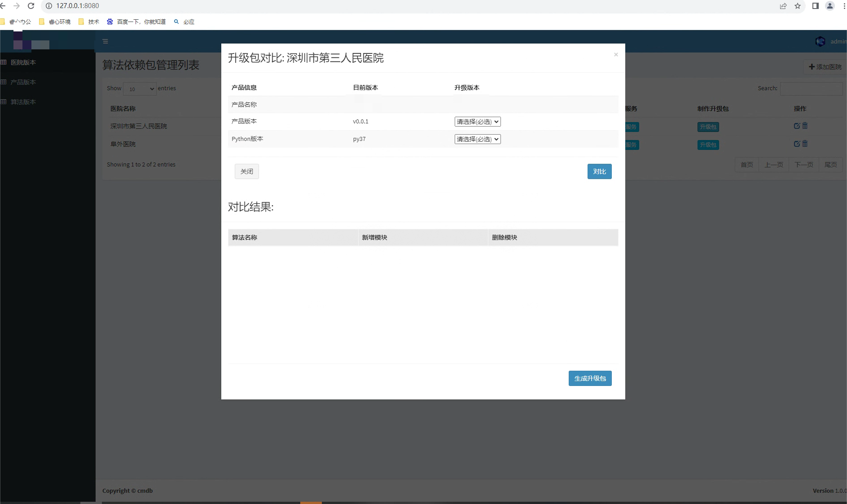Toggle the hamburger sidebar menu icon
Image resolution: width=847 pixels, height=504 pixels.
[105, 41]
